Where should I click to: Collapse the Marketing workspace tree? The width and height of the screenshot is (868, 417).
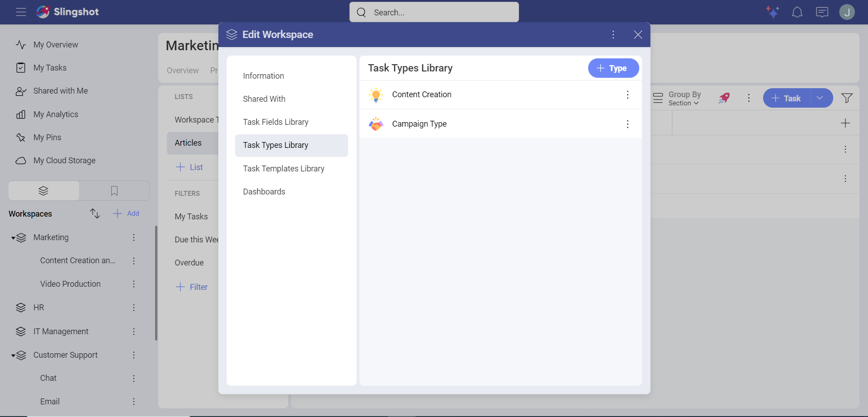tap(13, 238)
